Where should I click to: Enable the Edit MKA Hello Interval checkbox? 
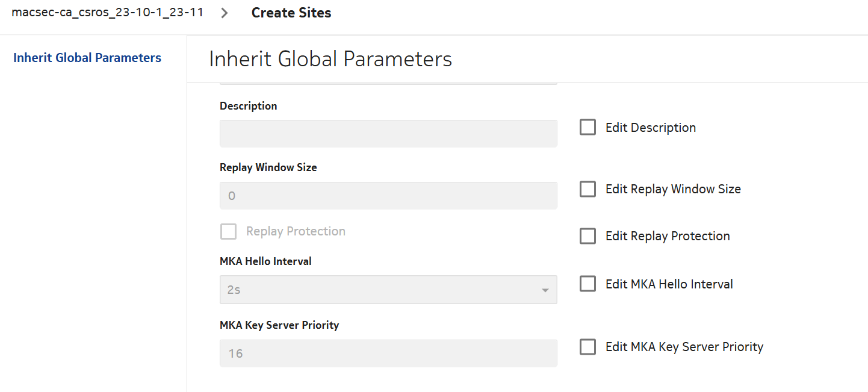point(587,284)
